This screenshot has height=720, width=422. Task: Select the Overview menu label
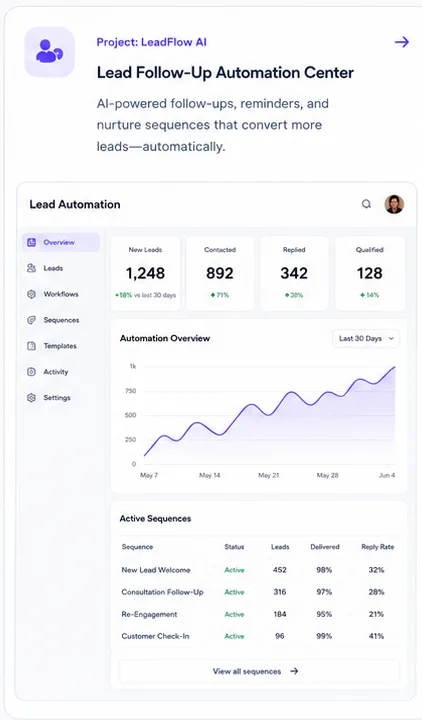pos(59,242)
